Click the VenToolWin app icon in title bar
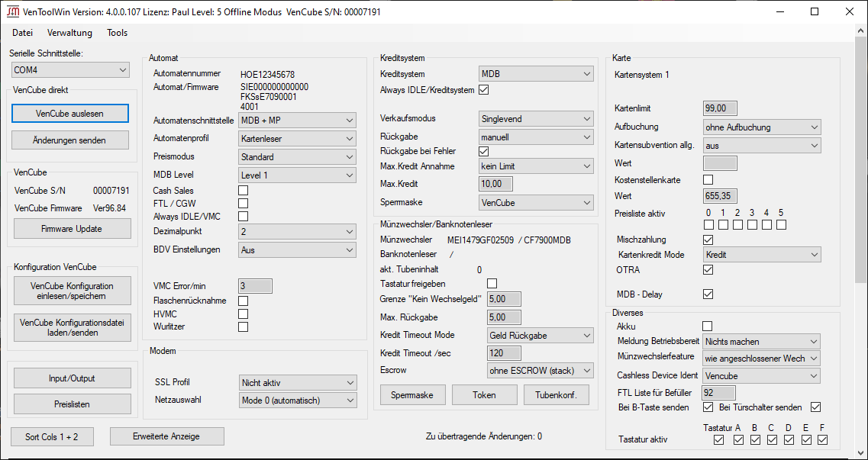 pos(13,12)
